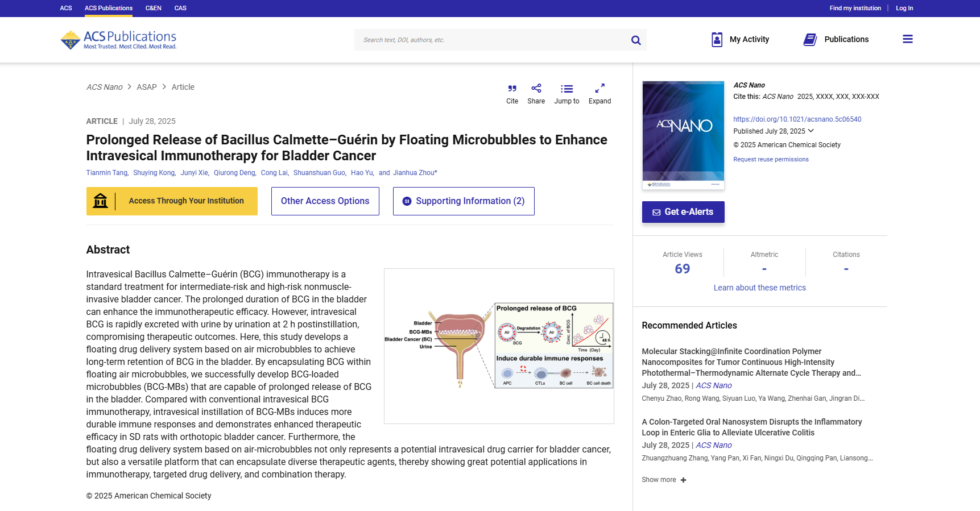Click the Expand arrows icon

[599, 89]
